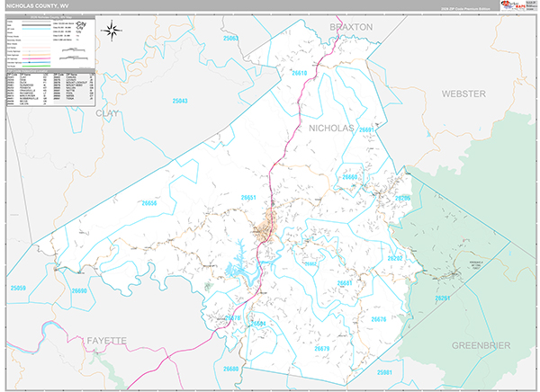This screenshot has height=392, width=540.
Task: Click the 'WEBSTER' county label
Action: [463, 94]
